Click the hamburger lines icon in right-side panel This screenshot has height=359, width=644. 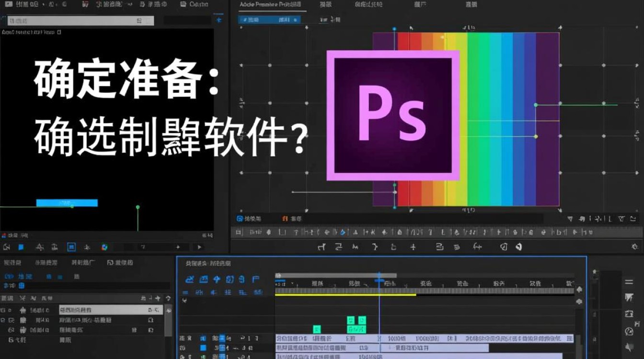(x=629, y=282)
